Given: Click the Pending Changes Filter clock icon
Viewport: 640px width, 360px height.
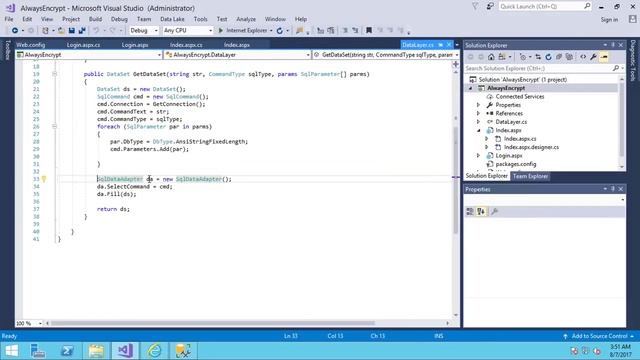Looking at the screenshot, I should point(523,57).
